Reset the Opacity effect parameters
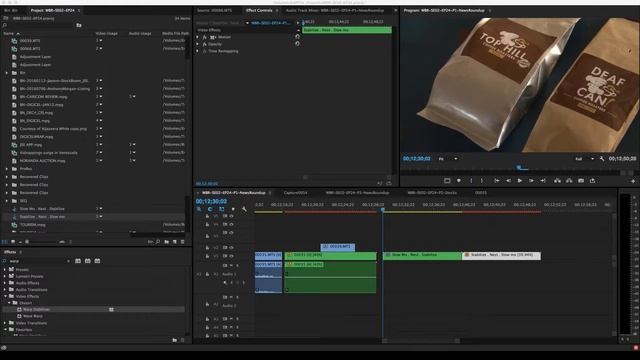Viewport: 640px width, 360px height. coord(297,44)
